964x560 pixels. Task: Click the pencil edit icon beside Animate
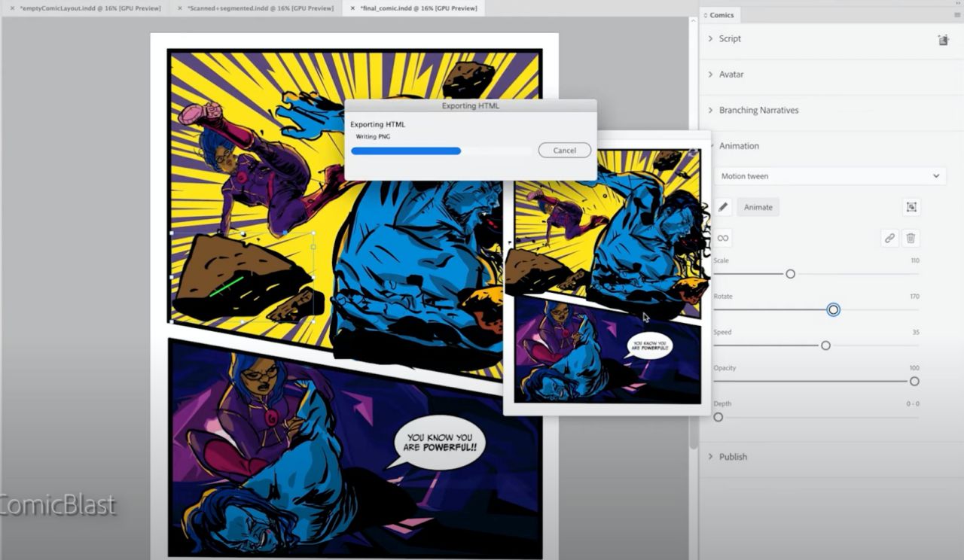point(723,207)
